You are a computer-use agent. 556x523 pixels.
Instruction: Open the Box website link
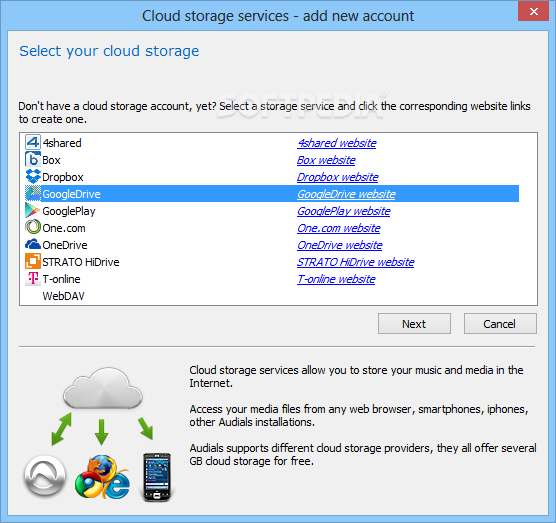click(326, 160)
